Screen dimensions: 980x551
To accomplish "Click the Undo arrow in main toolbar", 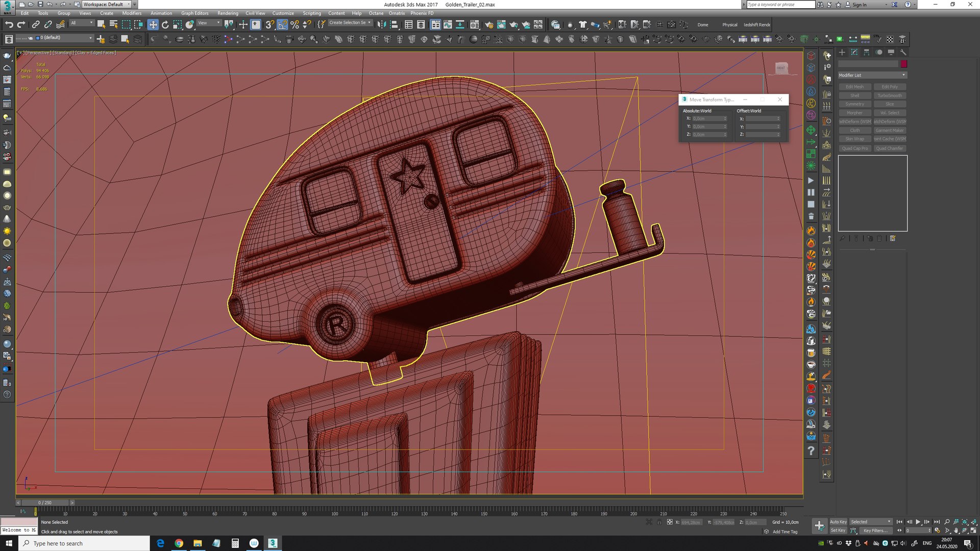I will click(x=9, y=24).
